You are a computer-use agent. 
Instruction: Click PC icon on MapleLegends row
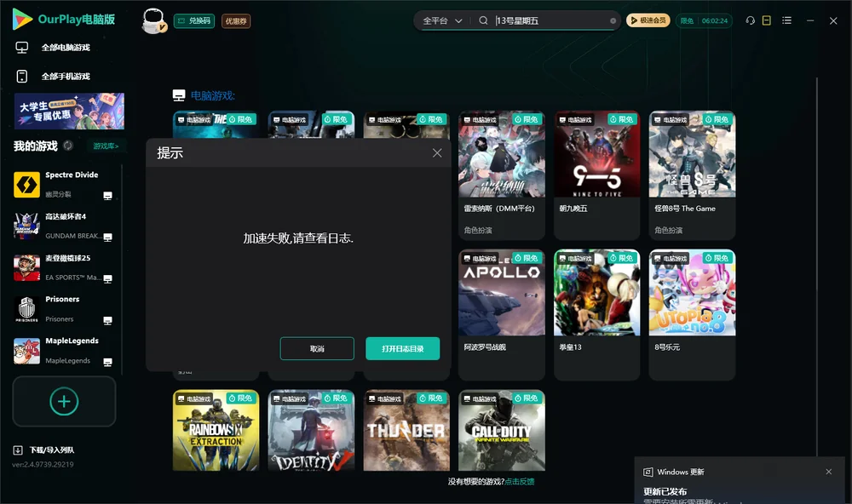click(x=107, y=363)
